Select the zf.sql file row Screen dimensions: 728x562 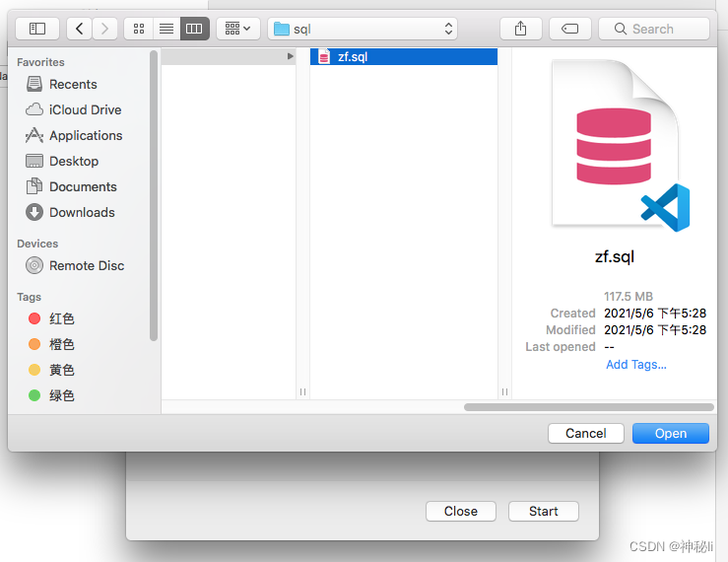pos(404,57)
